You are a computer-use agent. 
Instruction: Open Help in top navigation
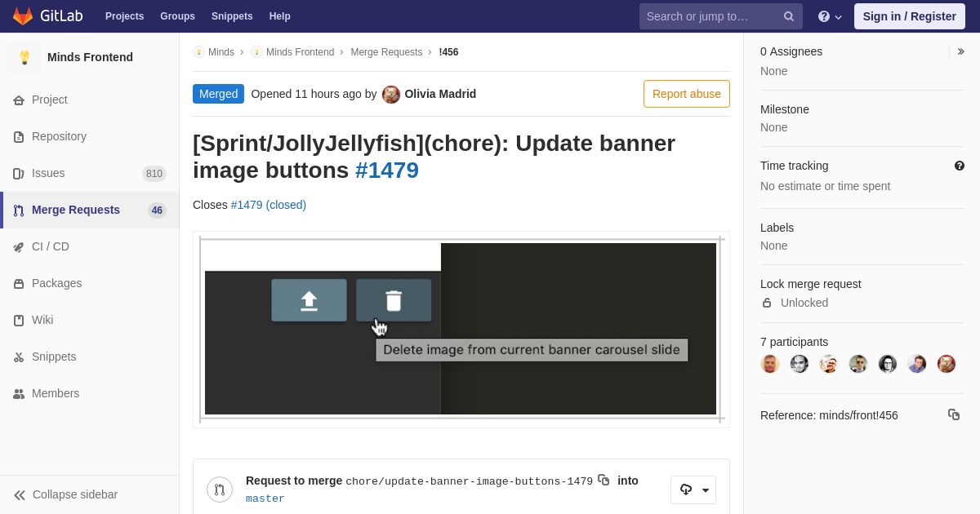[x=280, y=16]
